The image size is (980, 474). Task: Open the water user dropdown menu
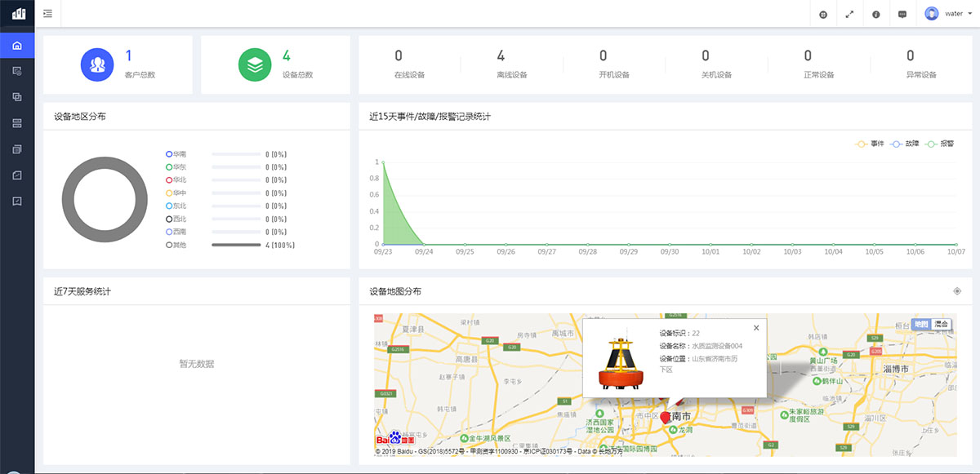(942, 14)
